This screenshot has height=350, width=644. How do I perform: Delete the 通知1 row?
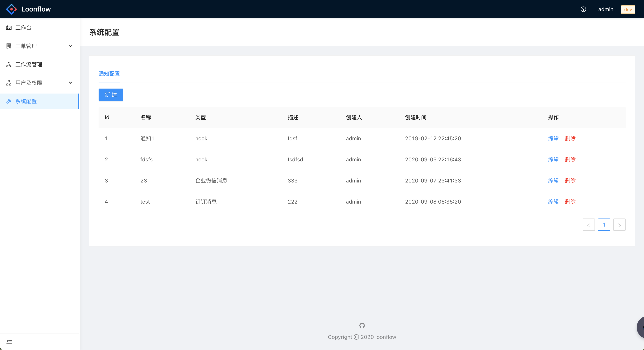click(x=570, y=138)
